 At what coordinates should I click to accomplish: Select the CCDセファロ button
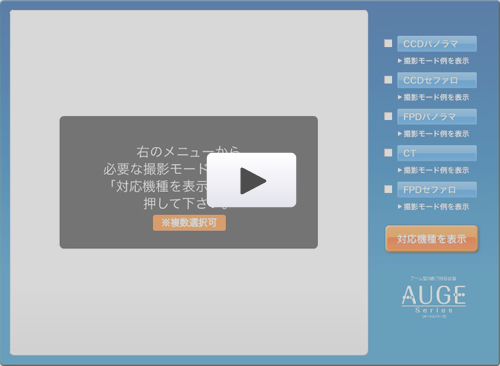[437, 80]
